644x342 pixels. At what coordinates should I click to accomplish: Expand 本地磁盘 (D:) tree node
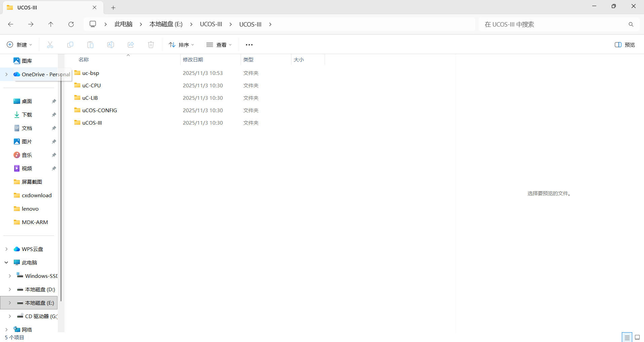[x=10, y=289]
